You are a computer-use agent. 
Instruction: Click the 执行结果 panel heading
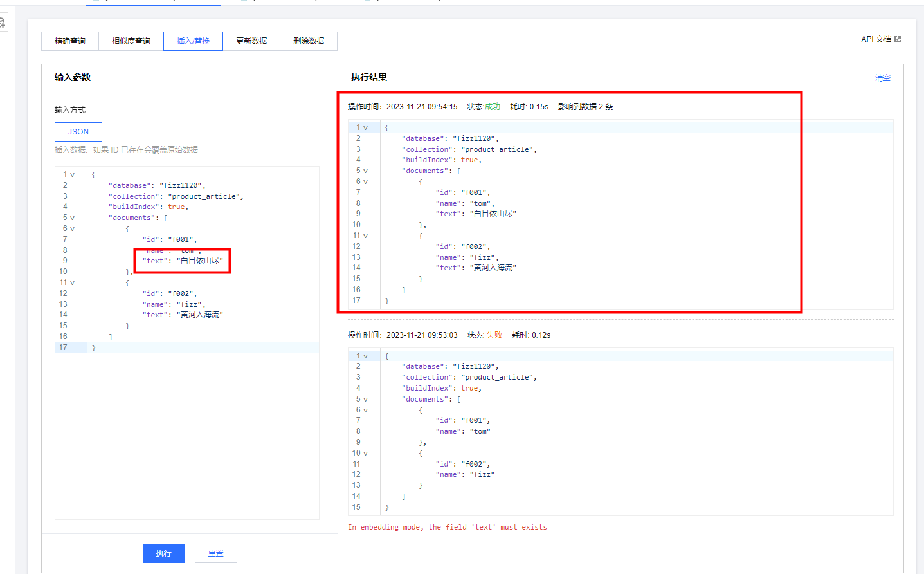pos(369,77)
